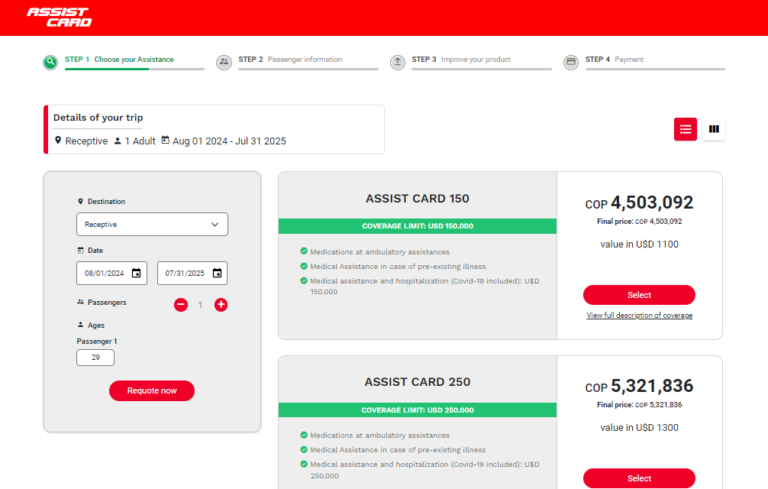The height and width of the screenshot is (489, 768).
Task: Increase passenger count with plus button
Action: pos(221,305)
